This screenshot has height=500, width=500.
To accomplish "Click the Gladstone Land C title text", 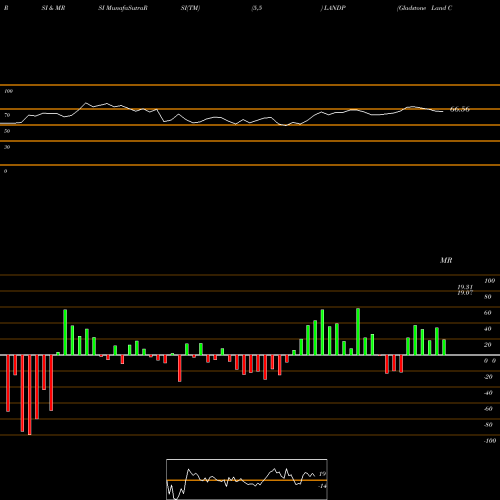I will tap(424, 8).
